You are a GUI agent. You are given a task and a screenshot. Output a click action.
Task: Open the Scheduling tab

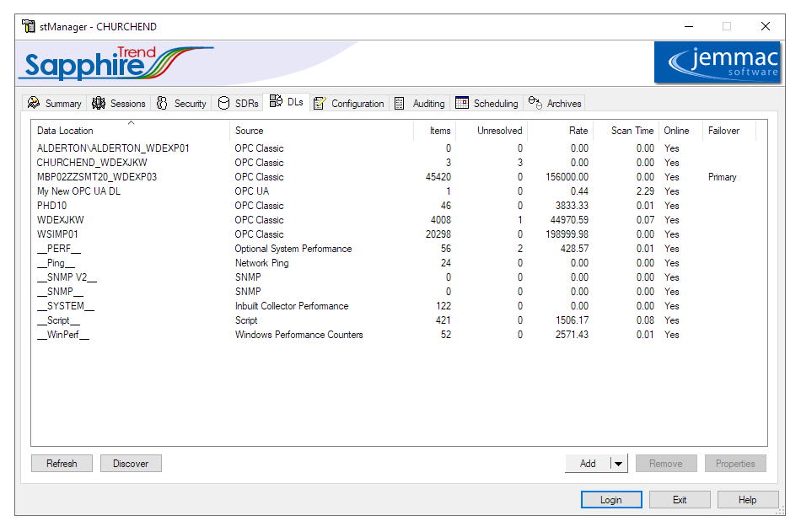pyautogui.click(x=487, y=103)
